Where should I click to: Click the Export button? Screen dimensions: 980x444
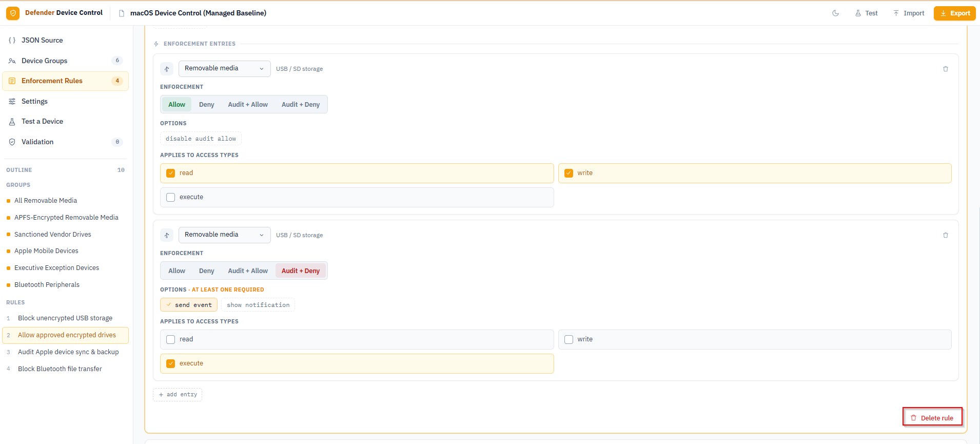coord(955,13)
